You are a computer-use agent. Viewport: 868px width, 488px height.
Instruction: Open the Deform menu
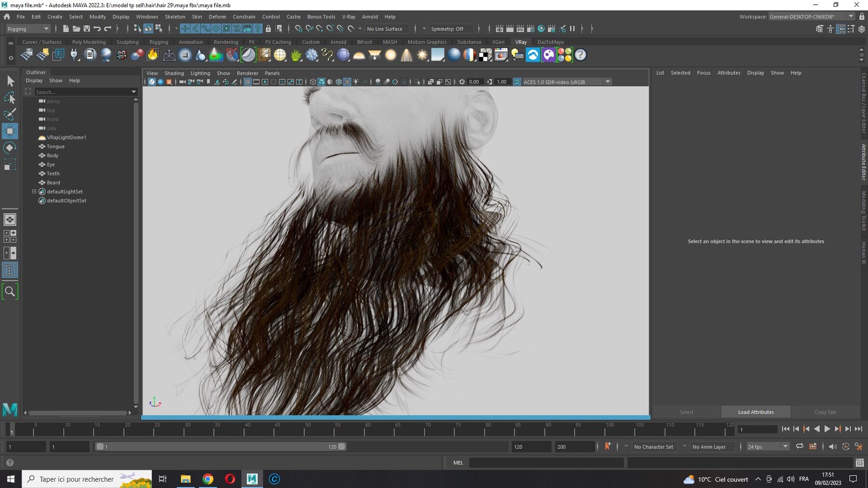(x=217, y=16)
